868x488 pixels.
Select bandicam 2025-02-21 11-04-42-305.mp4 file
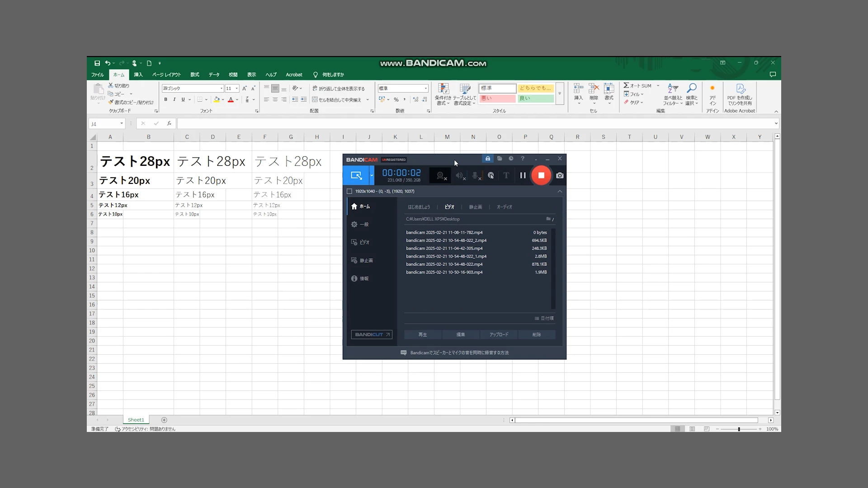[x=444, y=248]
